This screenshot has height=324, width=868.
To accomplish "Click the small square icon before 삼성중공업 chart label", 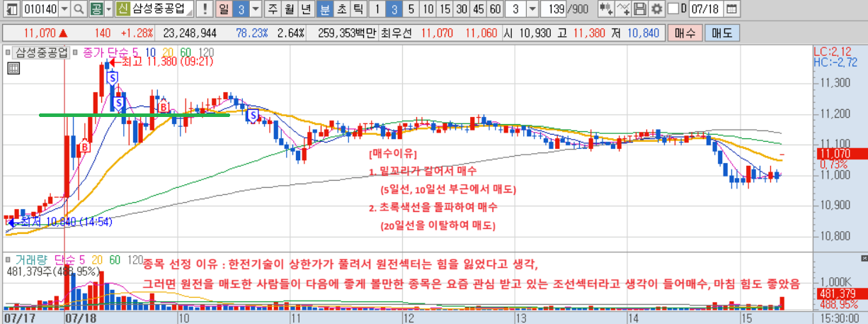I will 8,52.
